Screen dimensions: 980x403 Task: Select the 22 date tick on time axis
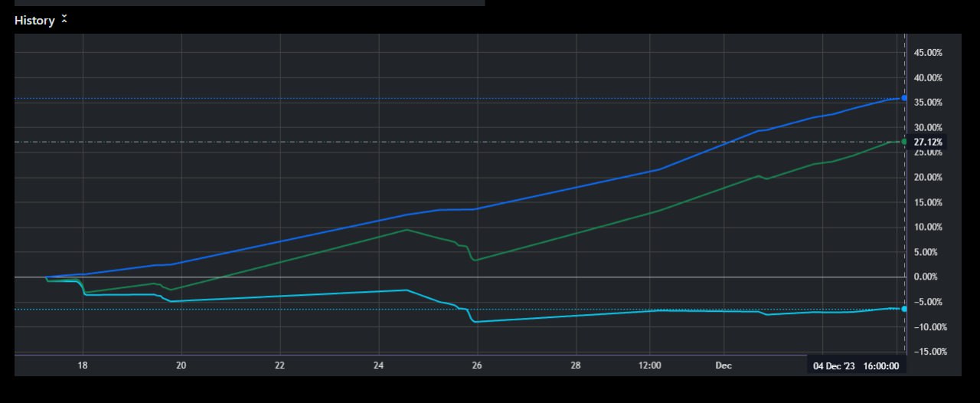pyautogui.click(x=280, y=366)
